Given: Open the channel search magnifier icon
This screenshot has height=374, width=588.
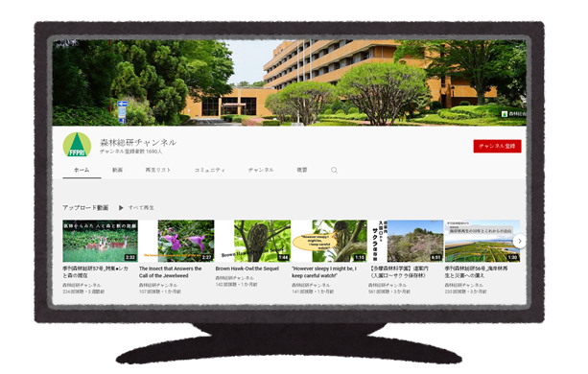Looking at the screenshot, I should click(334, 171).
